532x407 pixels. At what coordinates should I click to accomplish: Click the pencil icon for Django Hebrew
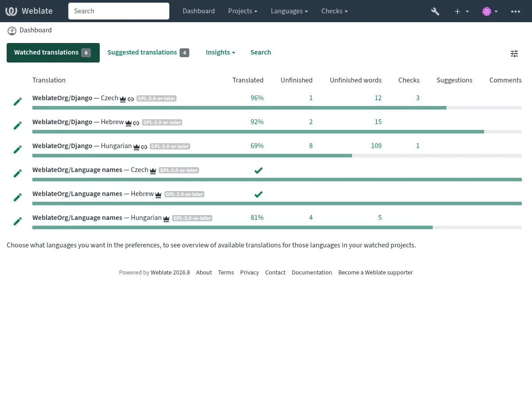[18, 125]
